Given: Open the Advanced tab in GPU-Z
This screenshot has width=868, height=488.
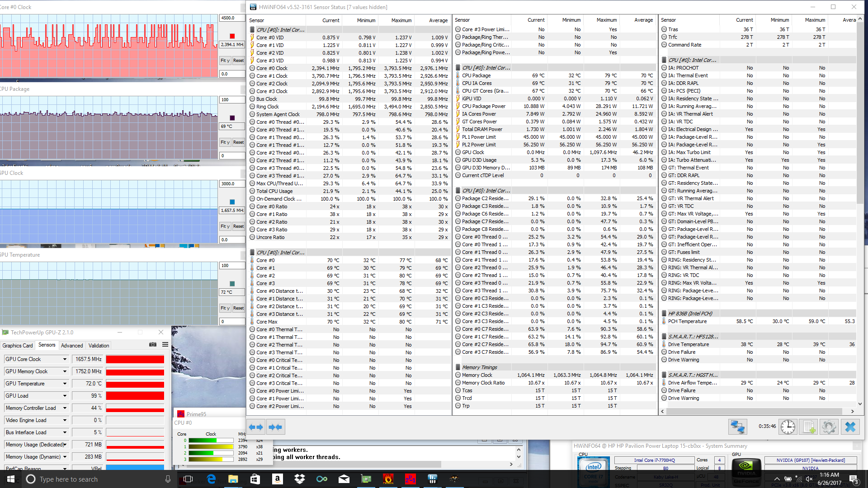Looking at the screenshot, I should (x=72, y=346).
